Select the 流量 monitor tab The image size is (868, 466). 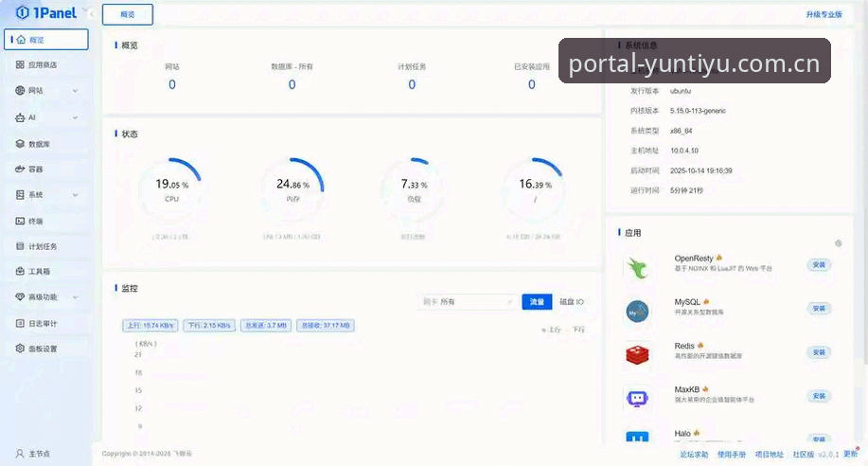(x=537, y=302)
